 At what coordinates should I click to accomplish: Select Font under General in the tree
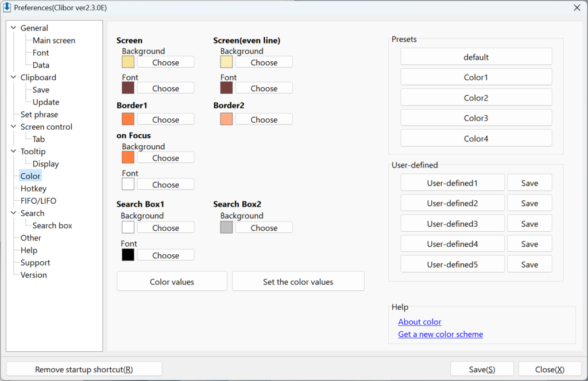tap(41, 53)
